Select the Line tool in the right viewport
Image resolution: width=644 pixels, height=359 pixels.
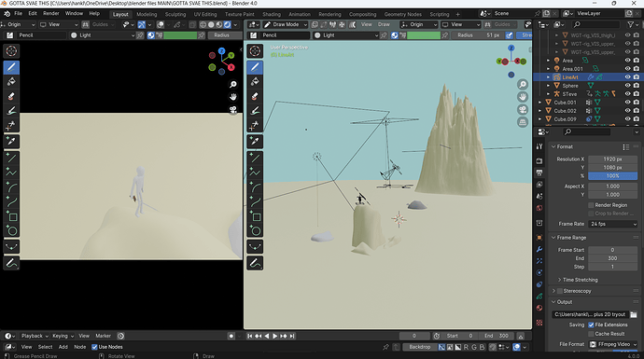255,159
